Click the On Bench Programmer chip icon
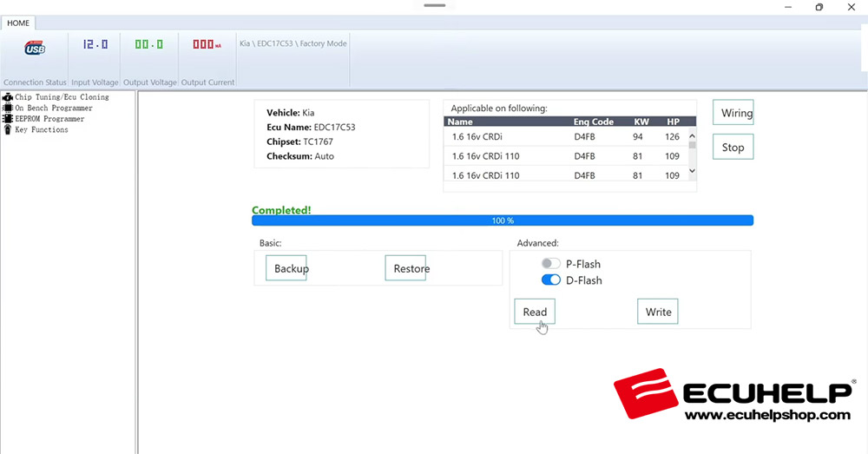This screenshot has width=868, height=454. click(7, 108)
